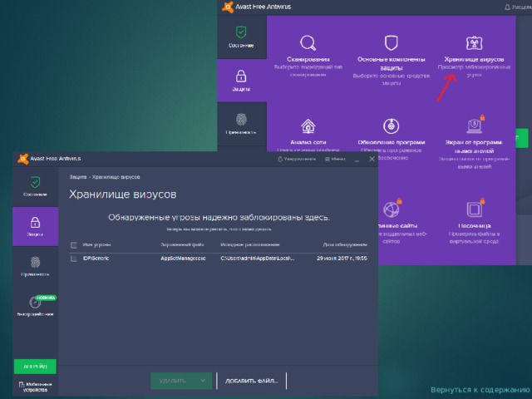This screenshot has height=399, width=532.
Task: Open the Хранилище вирусов tile in the purple window
Action: coord(474,56)
